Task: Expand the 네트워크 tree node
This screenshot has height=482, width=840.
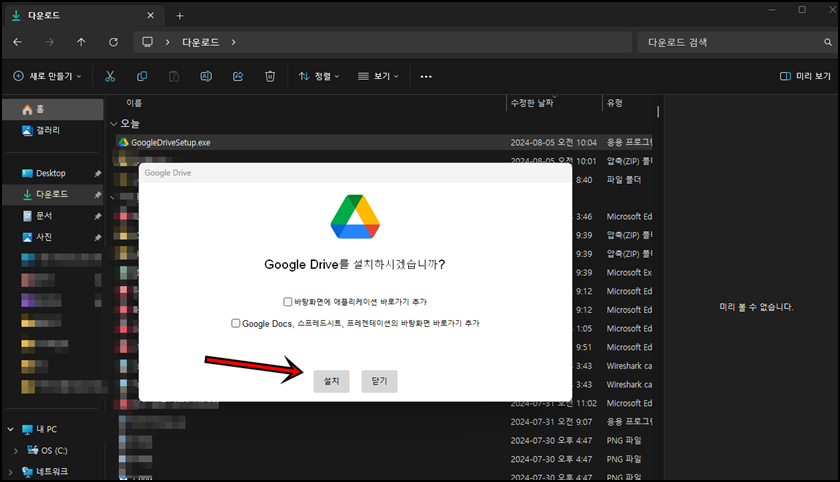Action: [x=11, y=472]
